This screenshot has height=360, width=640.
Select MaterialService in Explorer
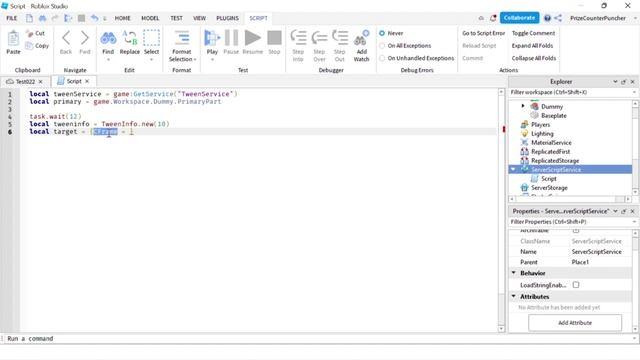click(x=551, y=142)
